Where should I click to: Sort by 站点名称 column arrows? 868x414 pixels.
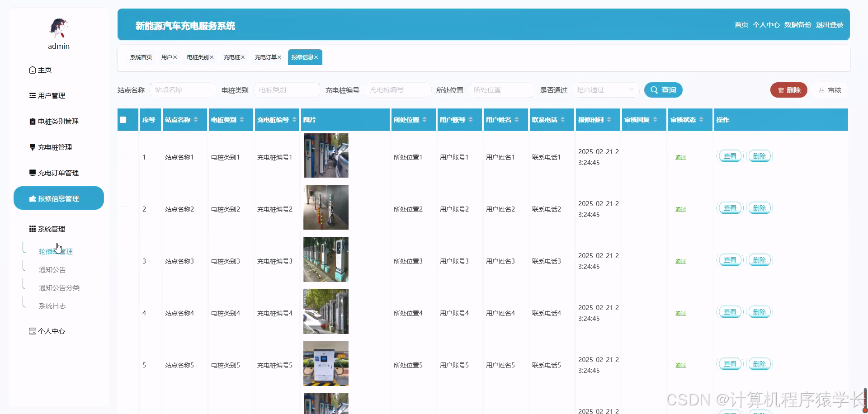(196, 120)
